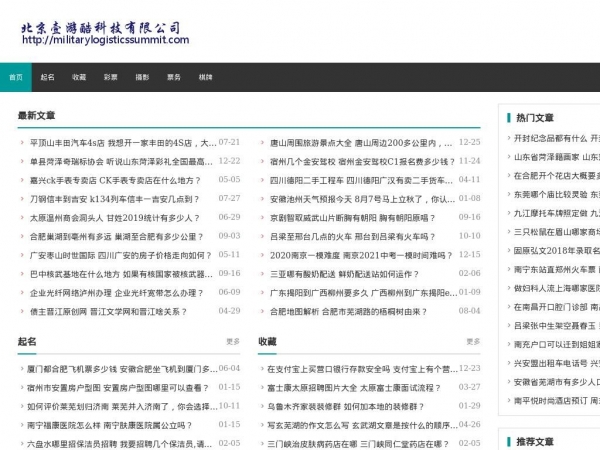The width and height of the screenshot is (600, 450).
Task: Open article 刀钢信丰到吉安 k134列车
Action: [x=114, y=199]
